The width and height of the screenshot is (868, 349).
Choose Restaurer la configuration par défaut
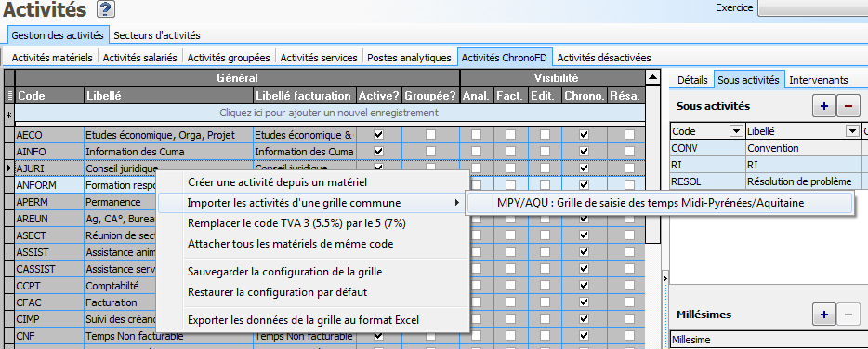click(313, 291)
